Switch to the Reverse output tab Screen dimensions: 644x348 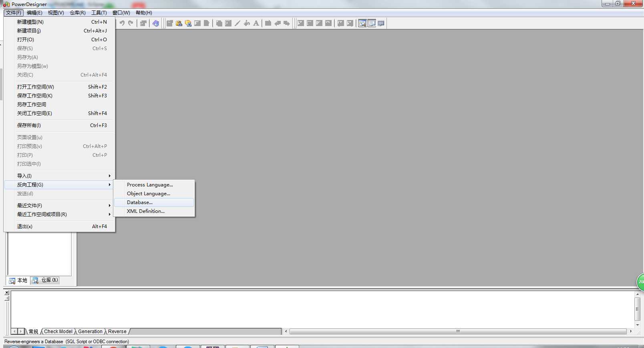tap(117, 332)
